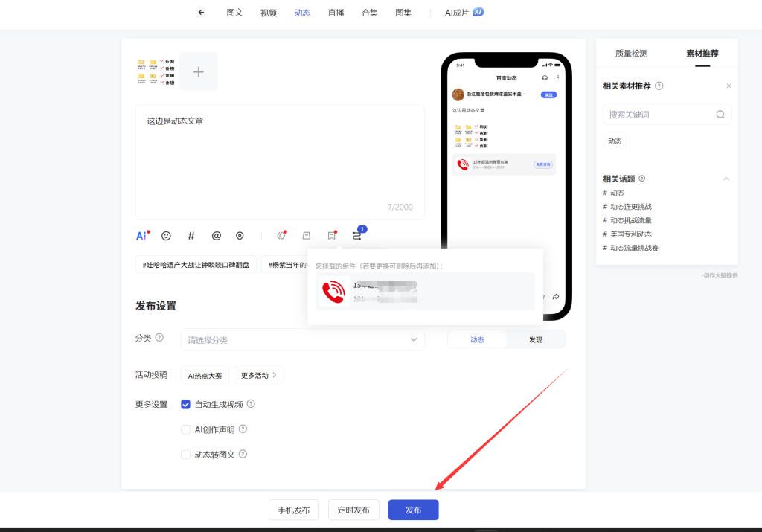Click the @ mention icon

(x=217, y=236)
